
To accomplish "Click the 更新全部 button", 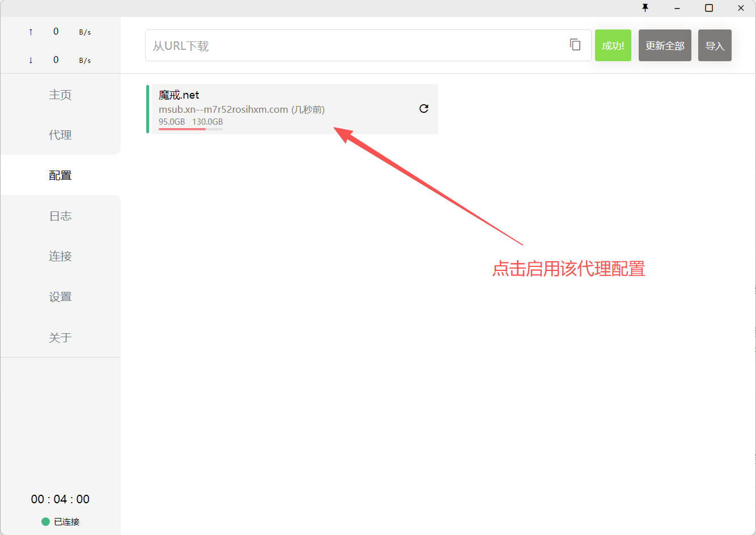I will (665, 45).
